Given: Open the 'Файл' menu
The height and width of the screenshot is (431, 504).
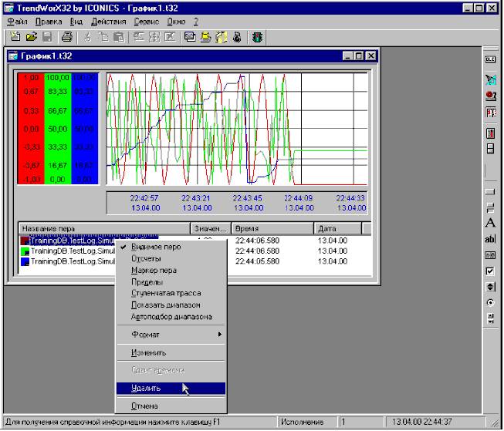Looking at the screenshot, I should click(17, 22).
